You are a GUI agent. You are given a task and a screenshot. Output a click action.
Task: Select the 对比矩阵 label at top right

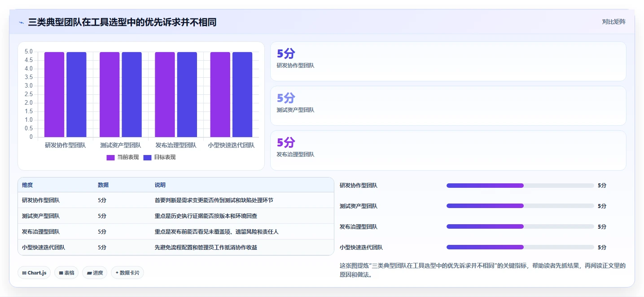613,22
